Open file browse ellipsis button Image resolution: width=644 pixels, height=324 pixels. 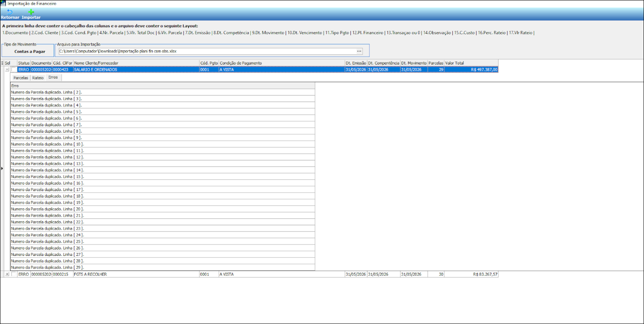click(359, 51)
